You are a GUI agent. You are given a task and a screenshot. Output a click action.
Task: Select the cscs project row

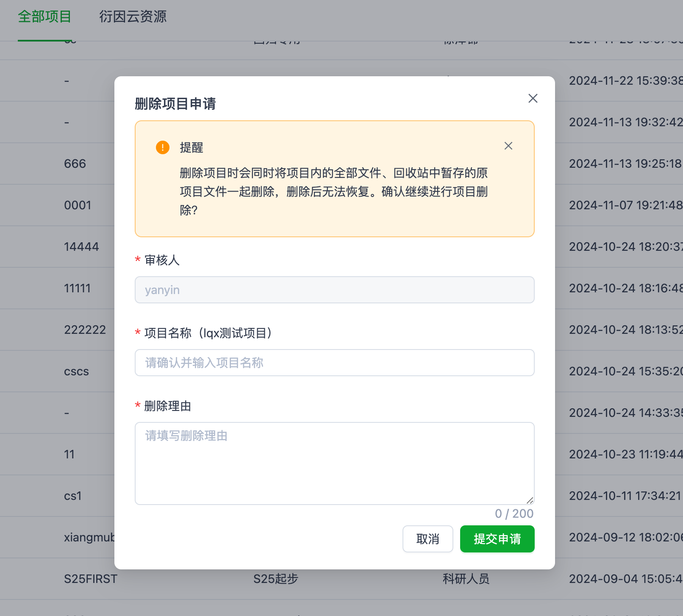tap(76, 371)
